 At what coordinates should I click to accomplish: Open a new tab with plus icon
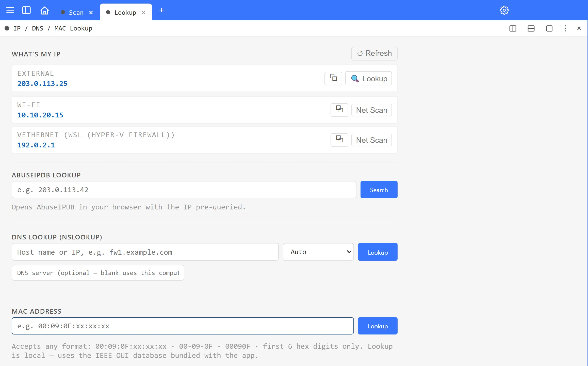coord(161,10)
